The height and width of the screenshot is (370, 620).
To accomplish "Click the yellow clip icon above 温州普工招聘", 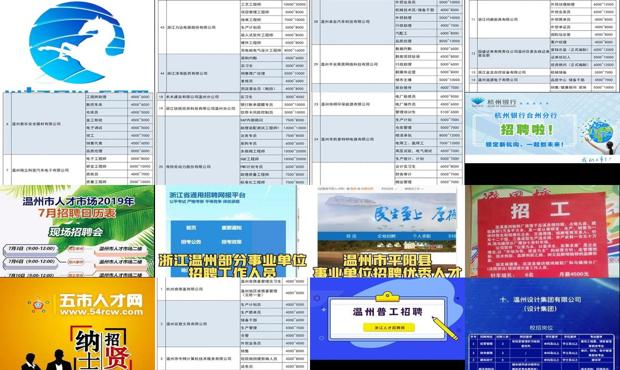I will pos(387,296).
